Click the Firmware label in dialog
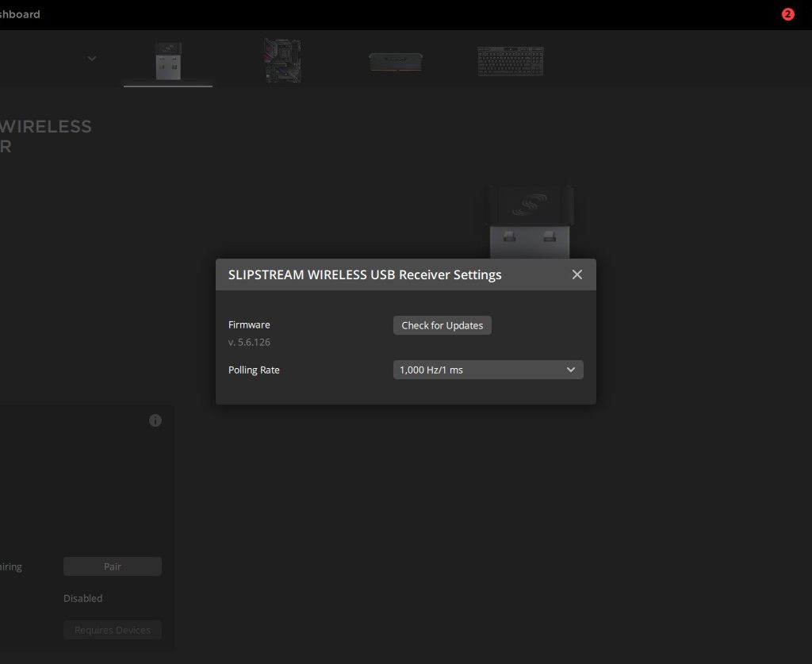Viewport: 812px width, 664px height. coord(249,324)
